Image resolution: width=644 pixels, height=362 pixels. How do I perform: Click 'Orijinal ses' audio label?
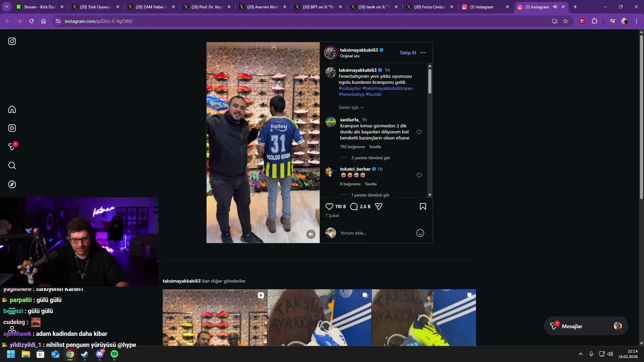coord(350,56)
